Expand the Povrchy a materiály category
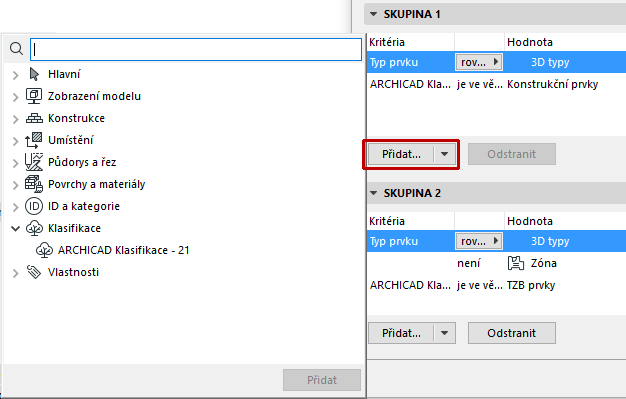Screen dimensions: 626x399 pos(16,185)
